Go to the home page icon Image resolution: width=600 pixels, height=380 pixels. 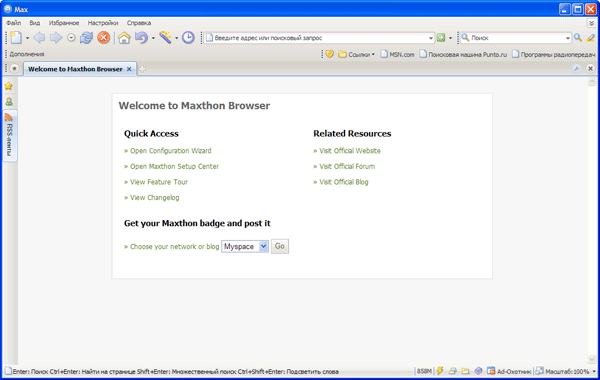(x=124, y=38)
